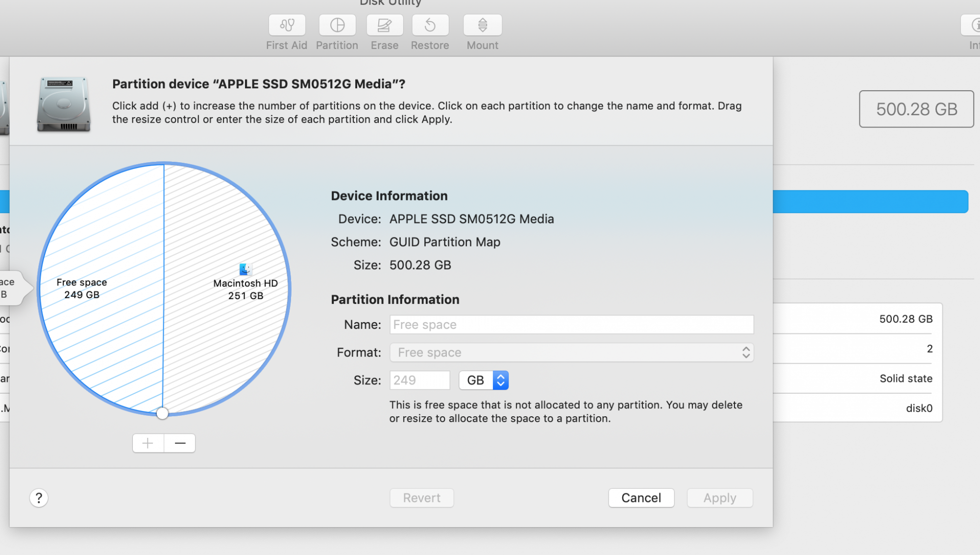980x555 pixels.
Task: Click the Info toolbar icon at right edge
Action: (972, 25)
